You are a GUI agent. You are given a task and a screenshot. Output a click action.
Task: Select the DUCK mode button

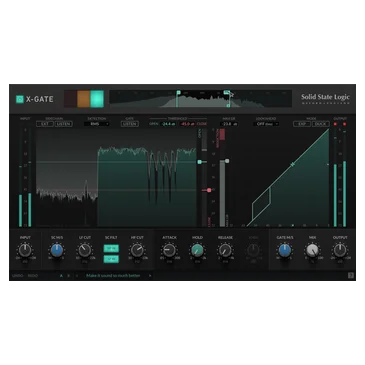coord(320,124)
